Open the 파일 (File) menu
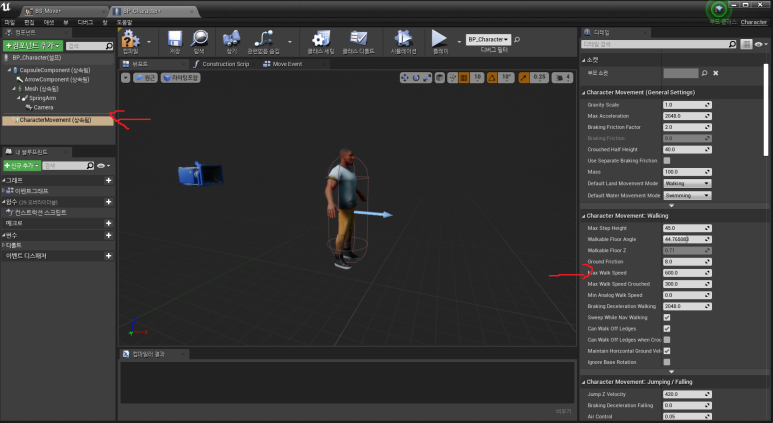 point(10,22)
